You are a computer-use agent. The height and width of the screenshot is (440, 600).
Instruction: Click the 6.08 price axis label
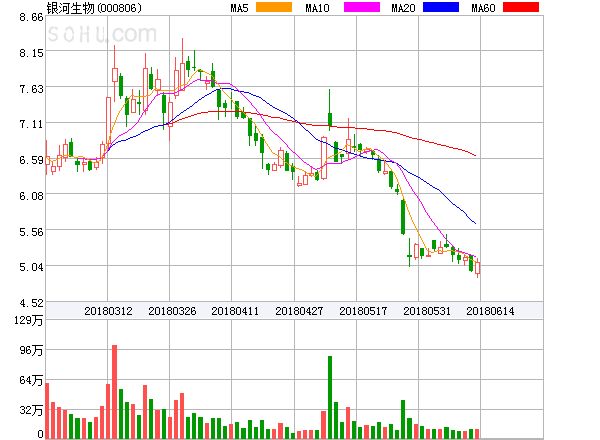pos(31,196)
